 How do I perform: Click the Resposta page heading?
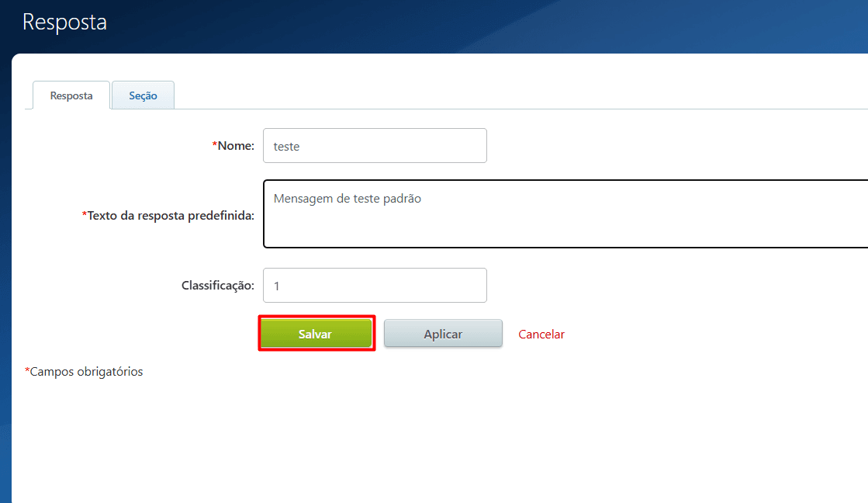[x=64, y=23]
